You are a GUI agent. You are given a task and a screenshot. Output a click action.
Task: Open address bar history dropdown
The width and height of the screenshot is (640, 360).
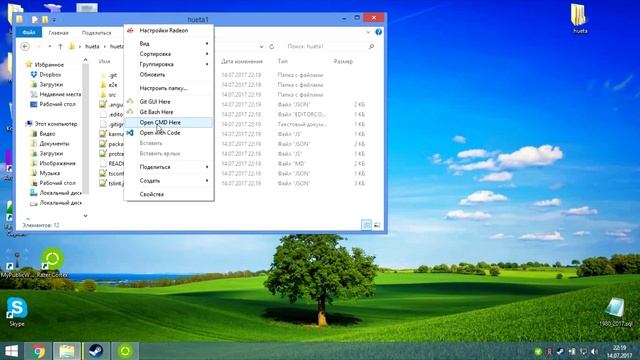coord(261,47)
